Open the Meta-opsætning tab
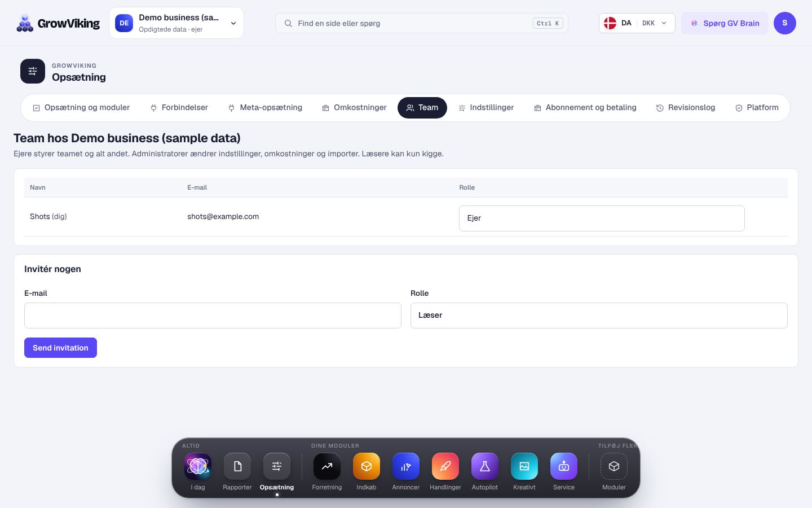This screenshot has width=812, height=508. (265, 108)
